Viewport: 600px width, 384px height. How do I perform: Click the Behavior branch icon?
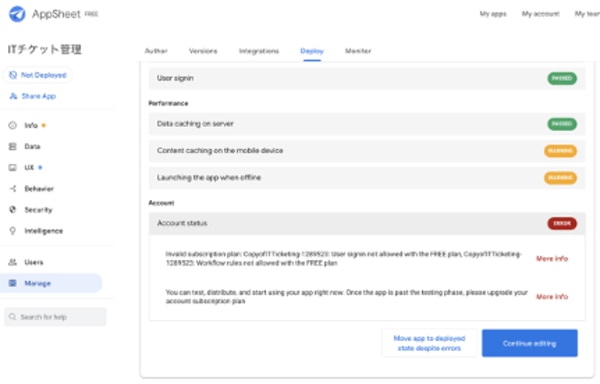[x=13, y=189]
